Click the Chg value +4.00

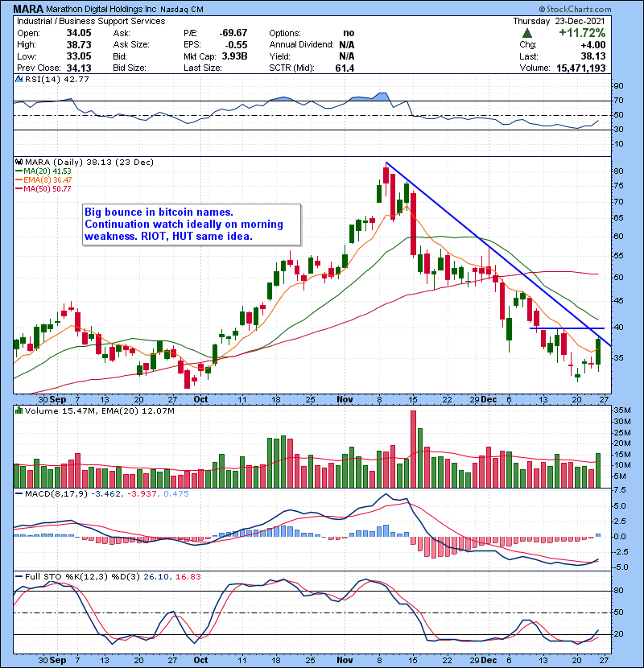point(592,45)
